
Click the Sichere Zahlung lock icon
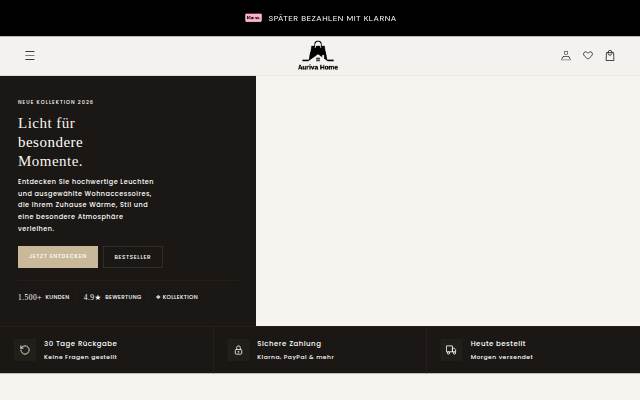238,350
